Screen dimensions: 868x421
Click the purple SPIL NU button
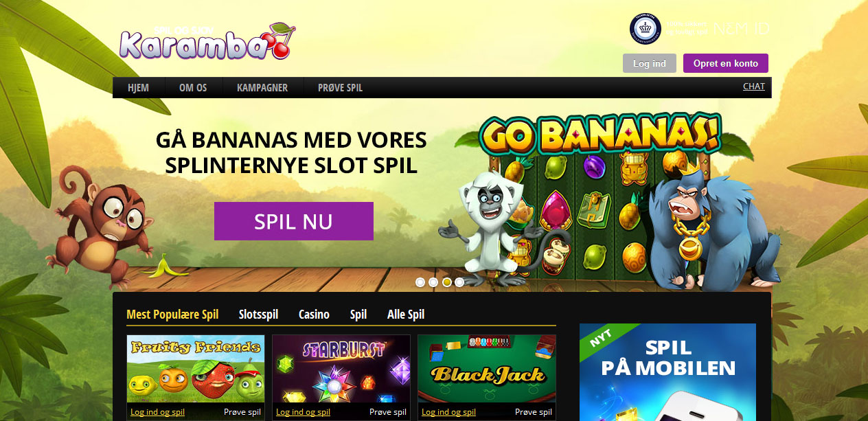(294, 221)
